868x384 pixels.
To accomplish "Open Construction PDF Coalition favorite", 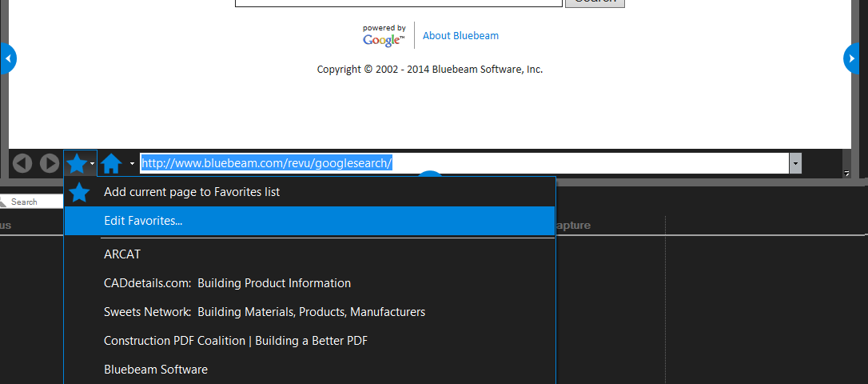I will coord(309,341).
